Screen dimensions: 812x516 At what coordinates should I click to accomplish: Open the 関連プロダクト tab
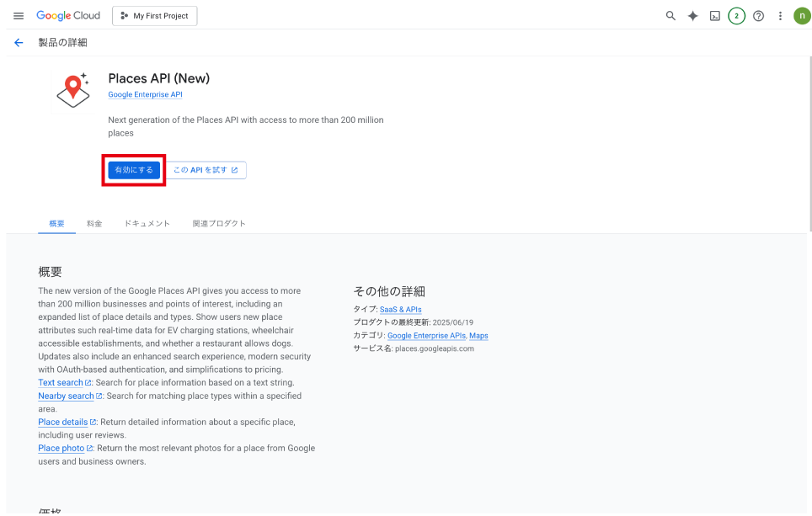(219, 224)
